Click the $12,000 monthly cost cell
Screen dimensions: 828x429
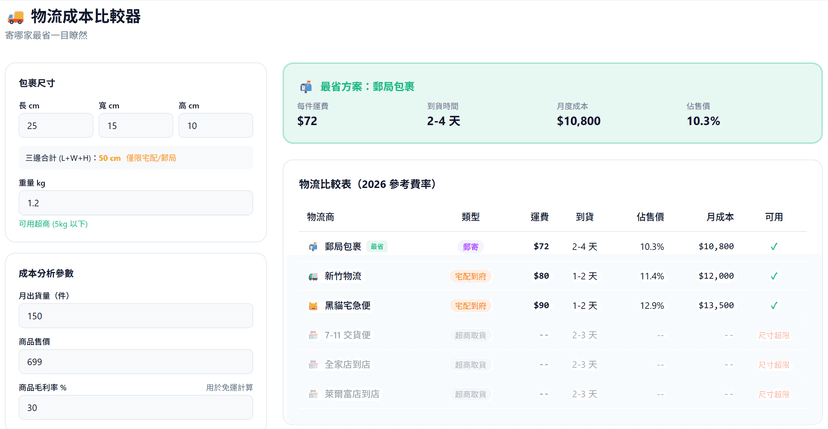coord(716,276)
